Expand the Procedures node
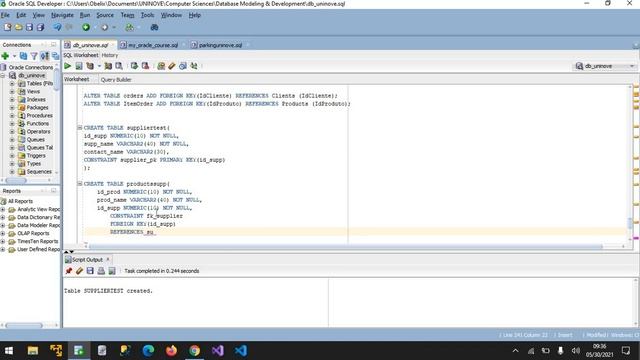The height and width of the screenshot is (360, 640). 12,116
